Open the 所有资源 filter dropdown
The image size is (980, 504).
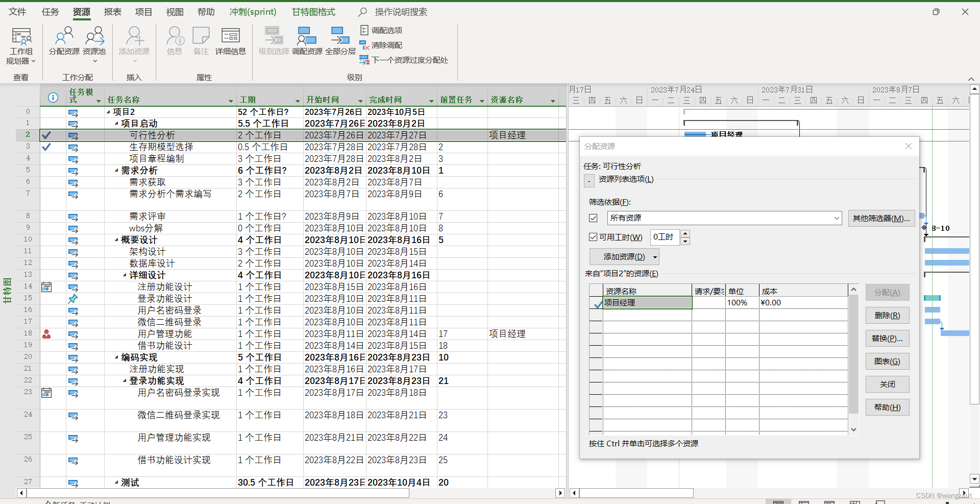837,218
